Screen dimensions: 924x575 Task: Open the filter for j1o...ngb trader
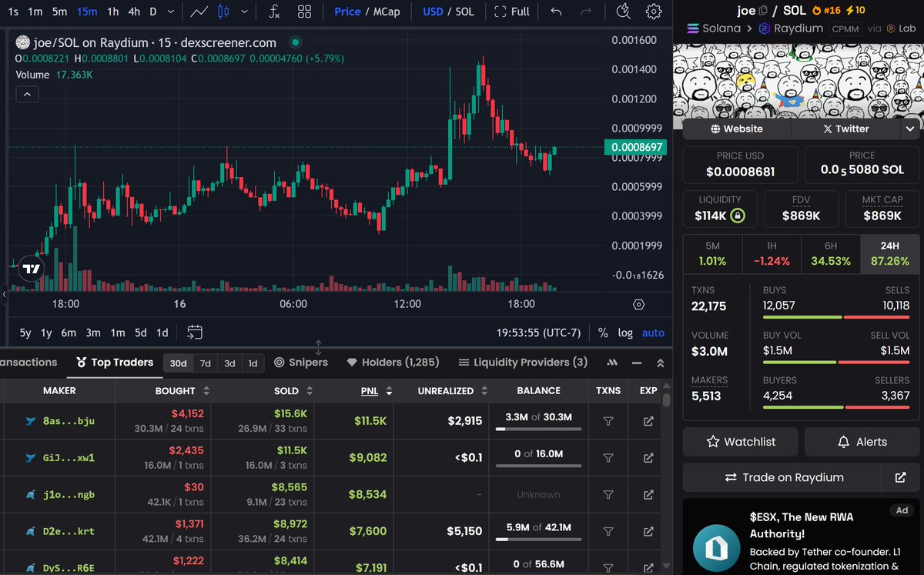(608, 495)
